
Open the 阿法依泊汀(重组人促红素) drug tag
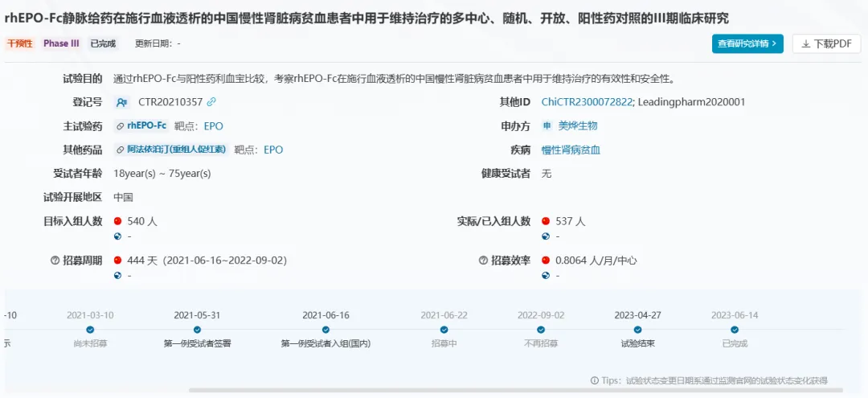pyautogui.click(x=171, y=150)
